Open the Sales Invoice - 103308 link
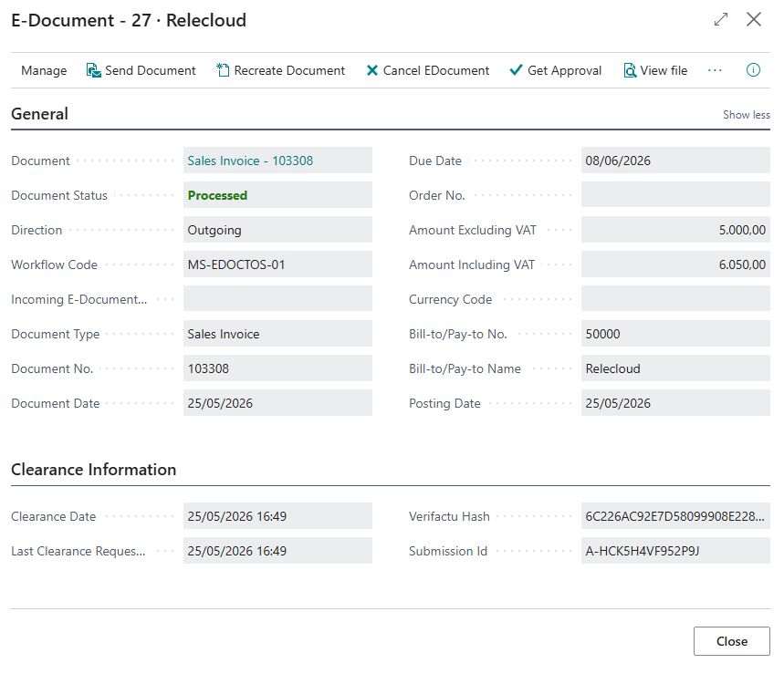The image size is (784, 674). tap(250, 161)
